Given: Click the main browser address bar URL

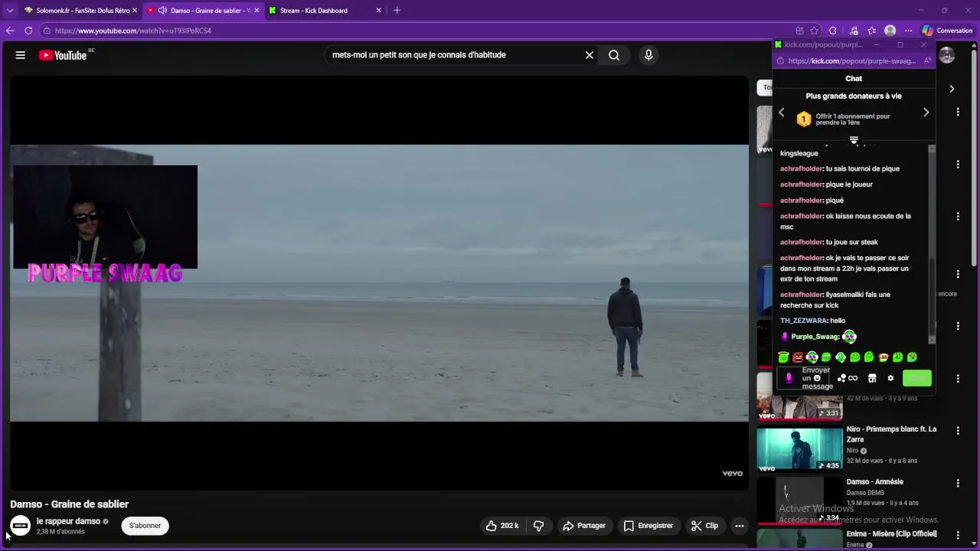Looking at the screenshot, I should click(133, 31).
